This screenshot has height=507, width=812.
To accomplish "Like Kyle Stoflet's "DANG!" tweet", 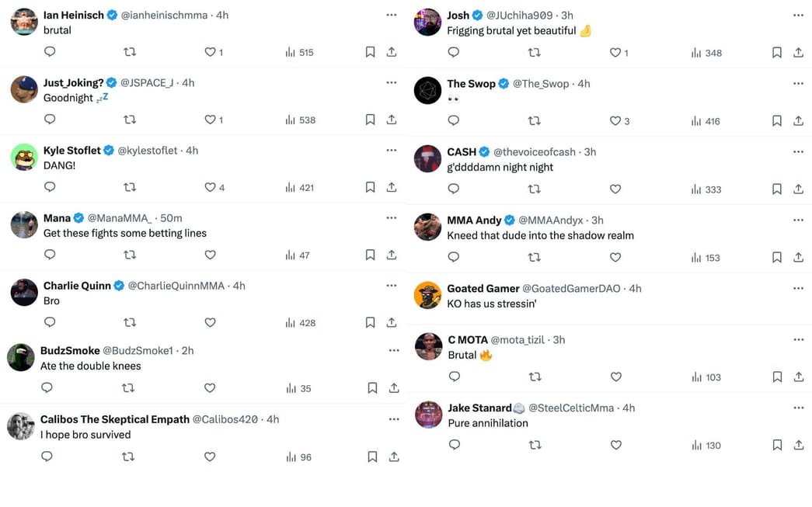I will pyautogui.click(x=210, y=187).
